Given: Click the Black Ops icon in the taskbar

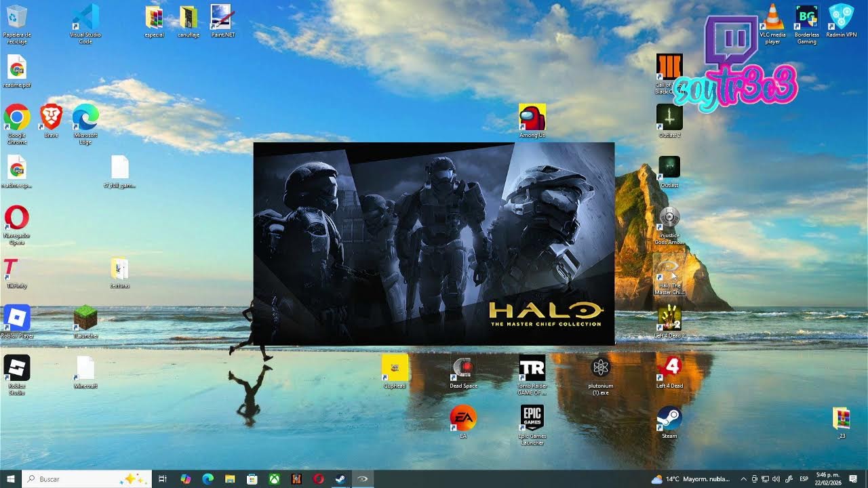Looking at the screenshot, I should pyautogui.click(x=296, y=479).
